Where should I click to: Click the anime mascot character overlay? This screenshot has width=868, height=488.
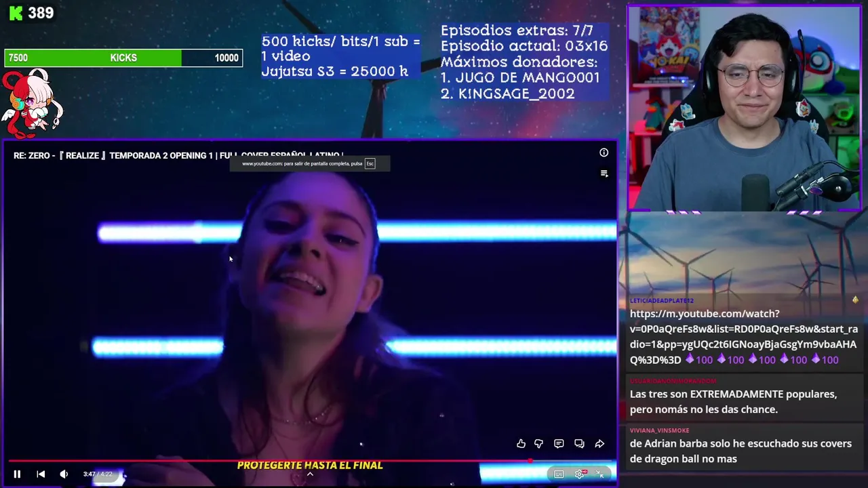[x=31, y=103]
